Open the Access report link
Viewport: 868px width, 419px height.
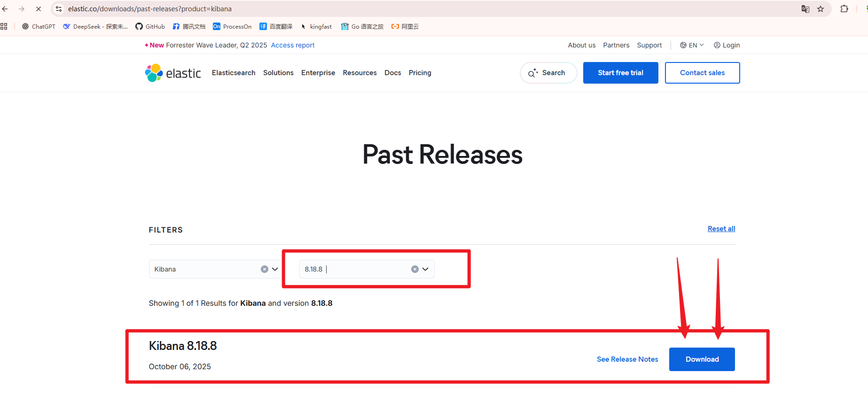[x=293, y=45]
